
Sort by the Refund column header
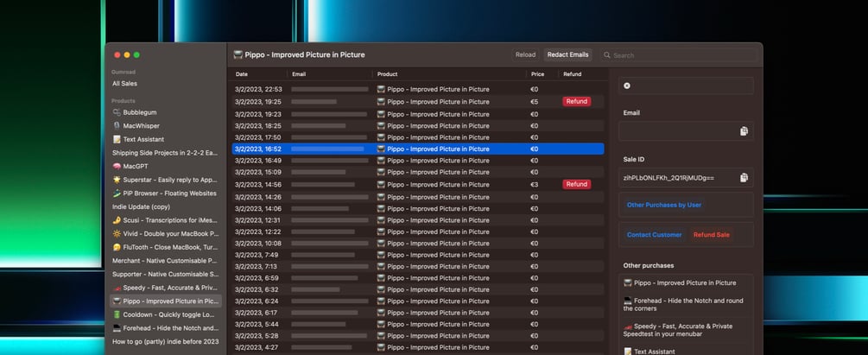point(573,74)
